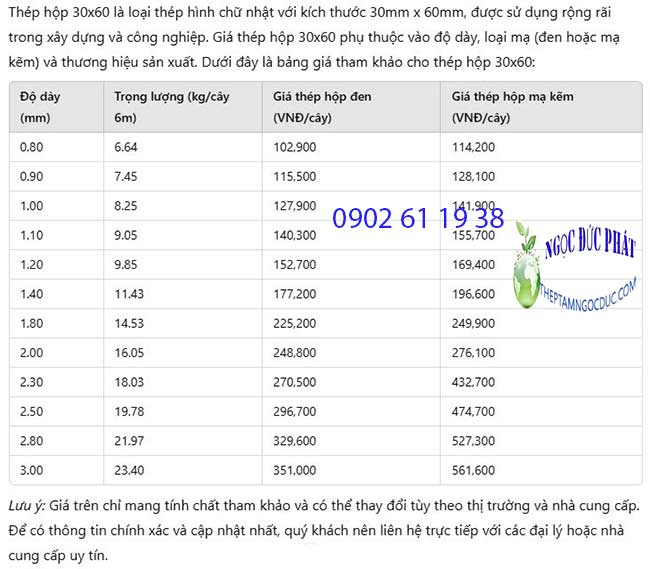Select the 432,700 galvanized price cell
Image resolution: width=650 pixels, height=569 pixels.
pos(473,382)
